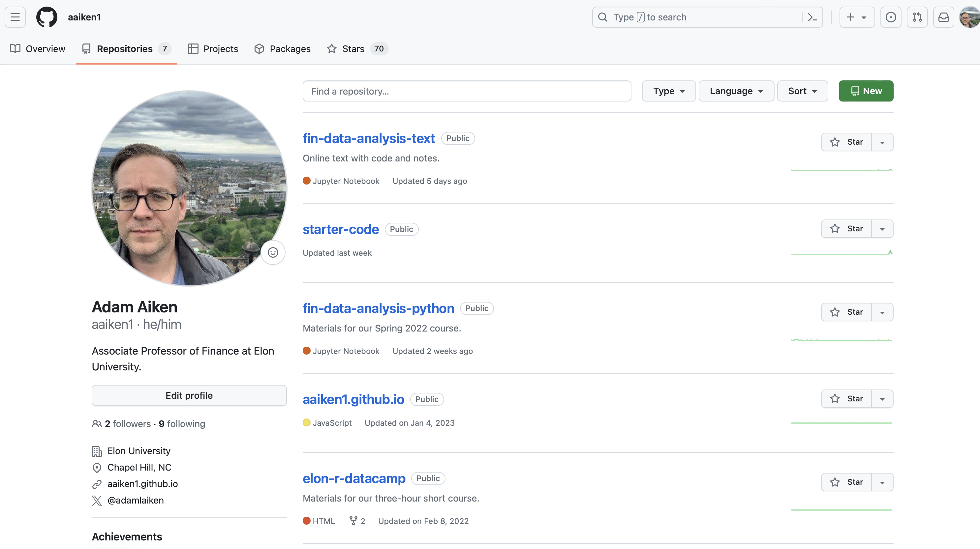Click the green New repository button
Screen dimensions: 980x549
pos(866,91)
